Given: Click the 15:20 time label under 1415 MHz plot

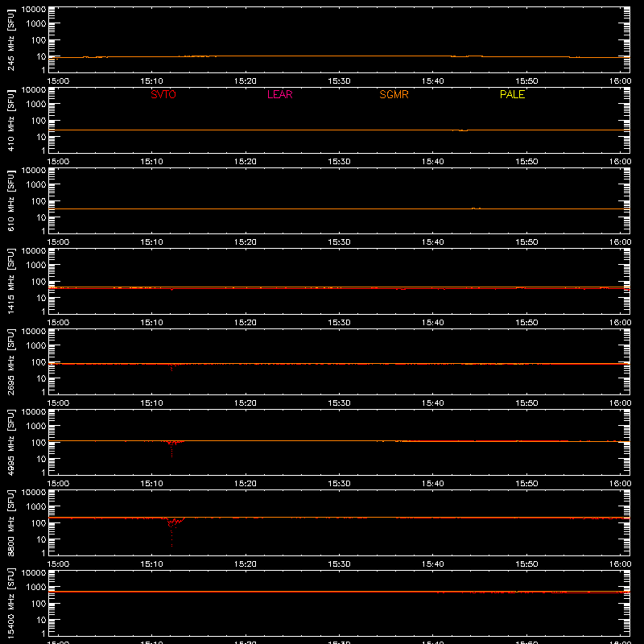Looking at the screenshot, I should click(x=246, y=323).
